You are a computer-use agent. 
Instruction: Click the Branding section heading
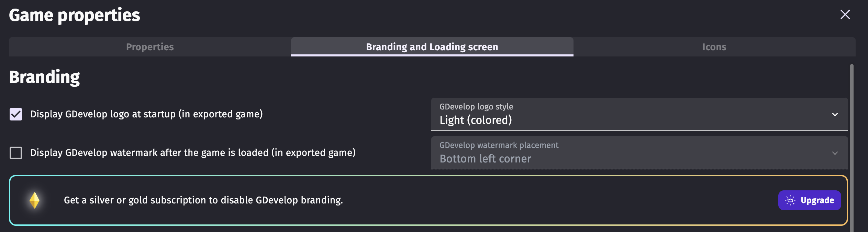44,77
